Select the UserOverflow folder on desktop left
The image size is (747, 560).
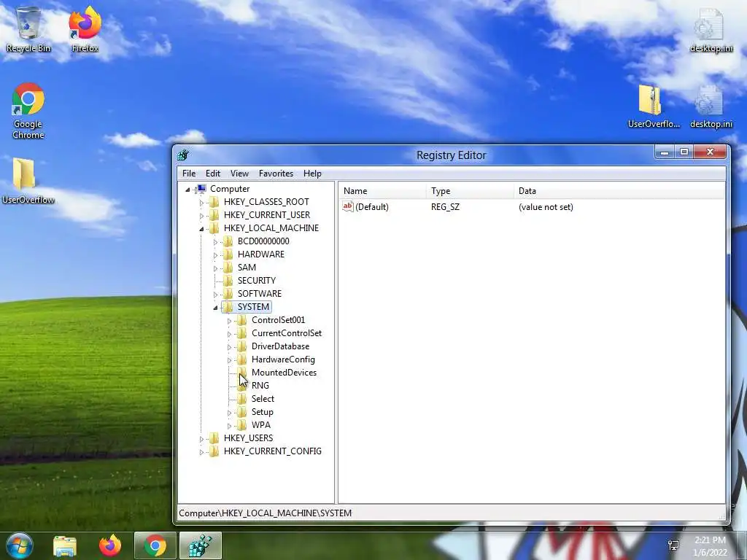[28, 181]
